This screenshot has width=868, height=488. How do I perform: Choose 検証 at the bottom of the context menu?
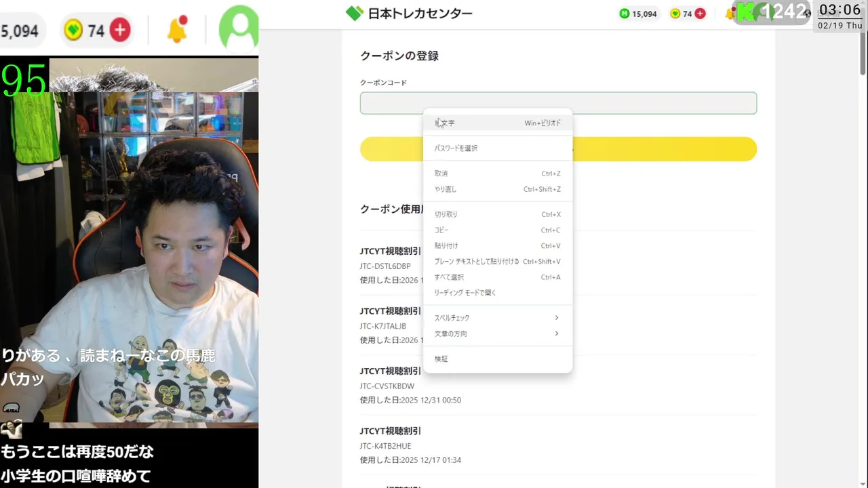[498, 359]
